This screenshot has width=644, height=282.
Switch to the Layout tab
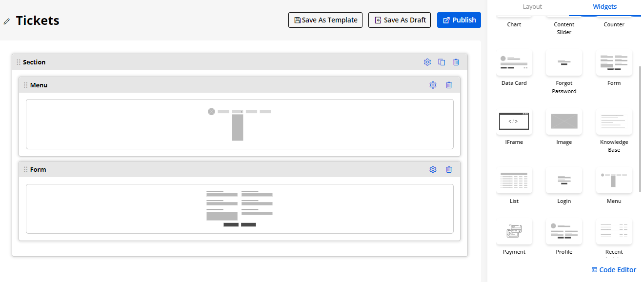coord(532,7)
